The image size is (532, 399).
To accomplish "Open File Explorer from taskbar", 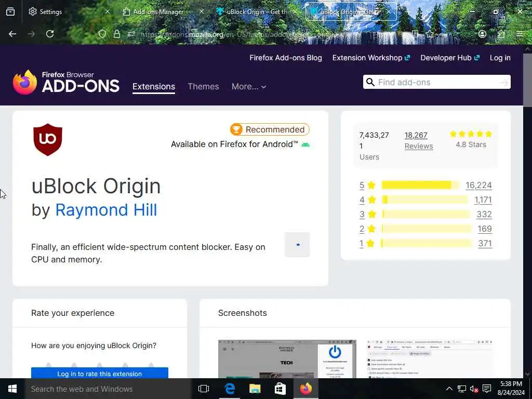I will pos(255,389).
